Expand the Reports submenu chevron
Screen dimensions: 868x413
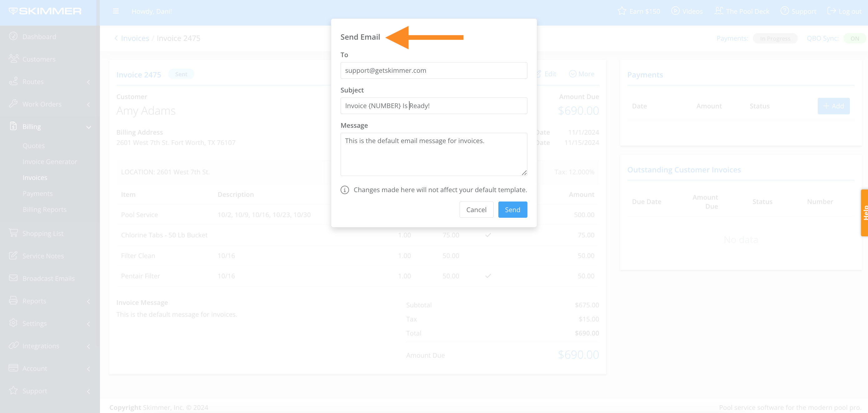[x=89, y=301]
